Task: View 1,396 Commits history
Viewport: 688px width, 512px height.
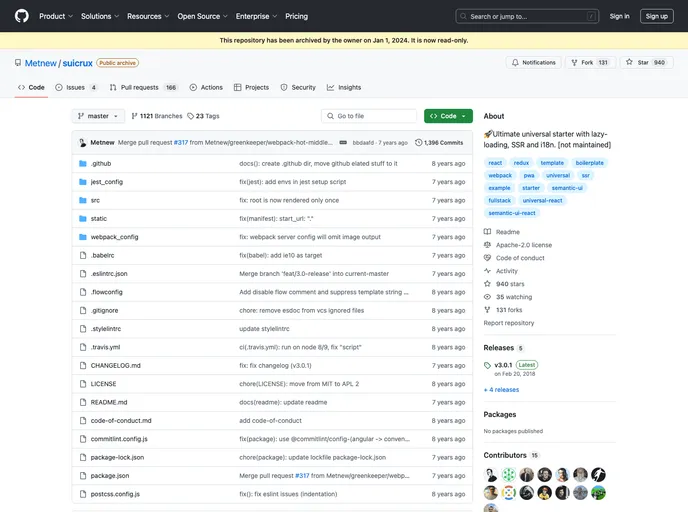Action: click(x=439, y=143)
